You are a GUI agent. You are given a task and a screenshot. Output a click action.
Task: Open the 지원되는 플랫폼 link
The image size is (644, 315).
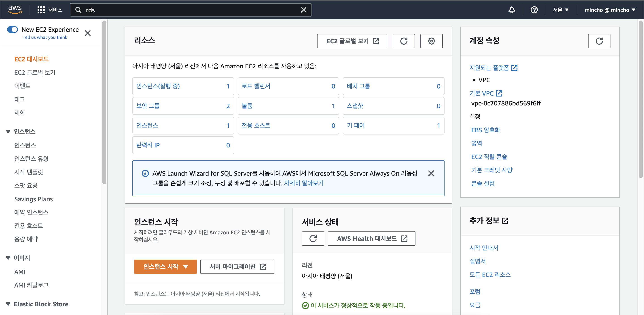493,68
